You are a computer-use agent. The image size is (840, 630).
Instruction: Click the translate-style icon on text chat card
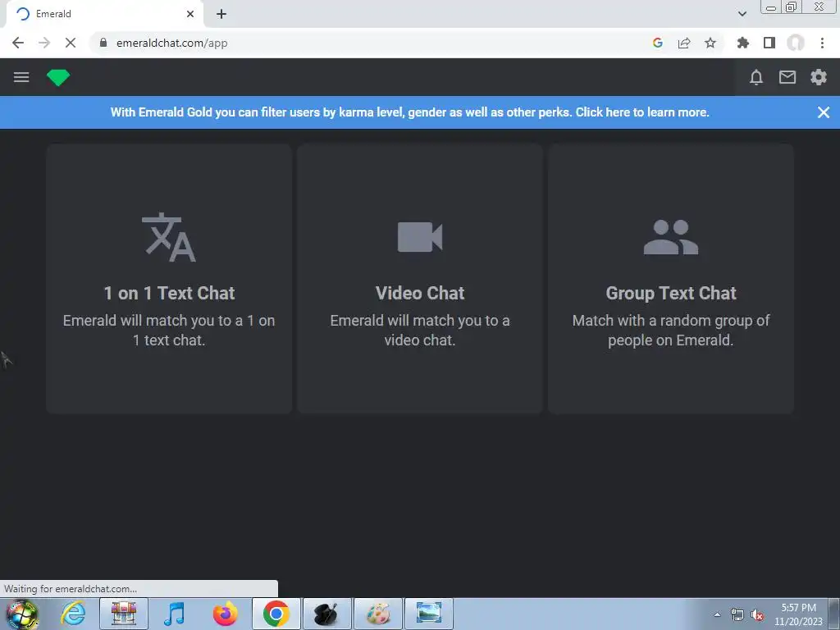pyautogui.click(x=169, y=237)
